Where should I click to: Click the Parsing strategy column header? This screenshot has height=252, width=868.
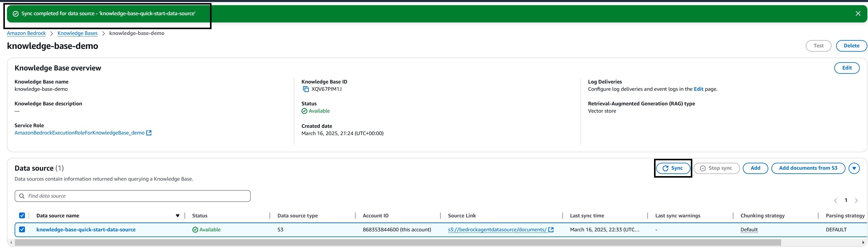click(845, 216)
